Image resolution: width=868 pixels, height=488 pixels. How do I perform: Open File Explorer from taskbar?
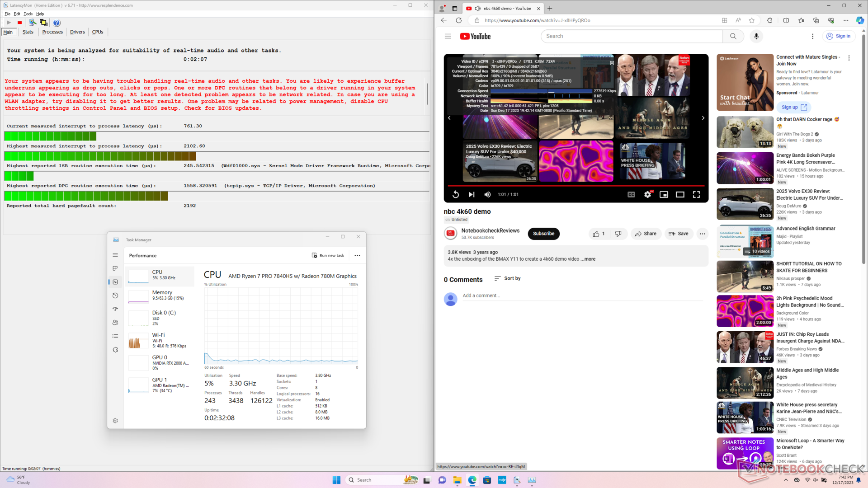pos(457,480)
